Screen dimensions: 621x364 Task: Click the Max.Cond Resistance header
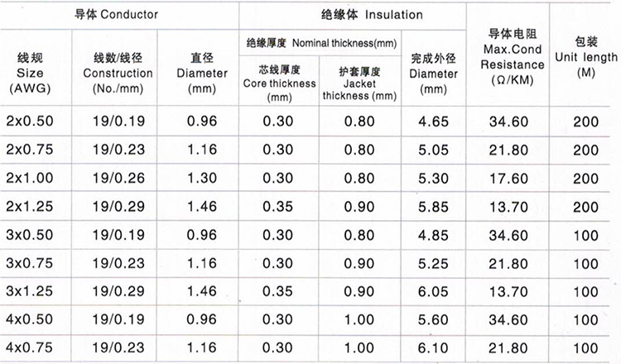click(512, 56)
